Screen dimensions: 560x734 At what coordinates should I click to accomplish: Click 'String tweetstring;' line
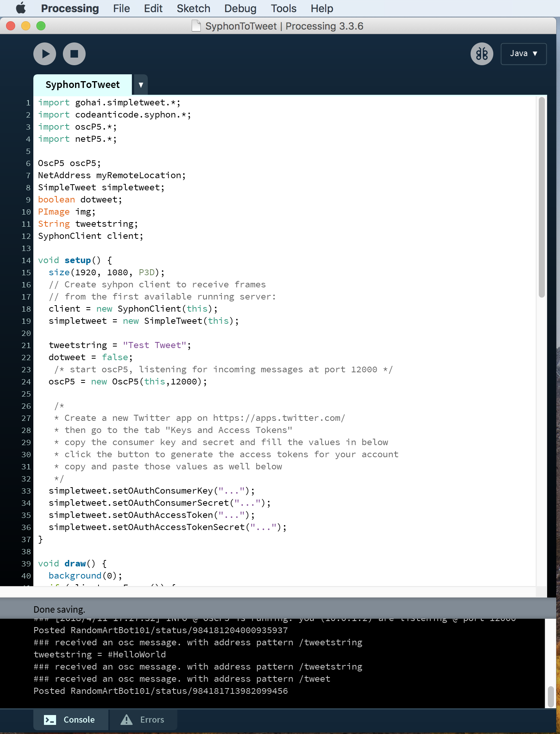(88, 224)
